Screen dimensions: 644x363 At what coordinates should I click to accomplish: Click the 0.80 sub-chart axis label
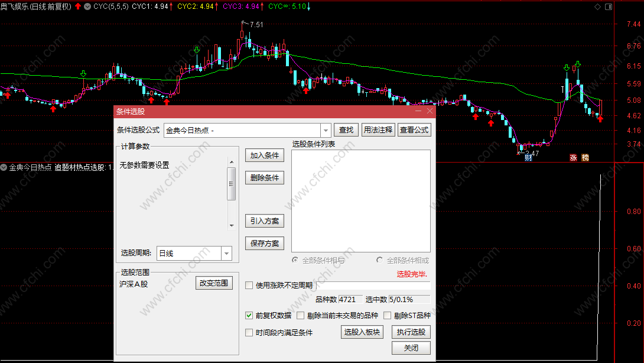[634, 212]
